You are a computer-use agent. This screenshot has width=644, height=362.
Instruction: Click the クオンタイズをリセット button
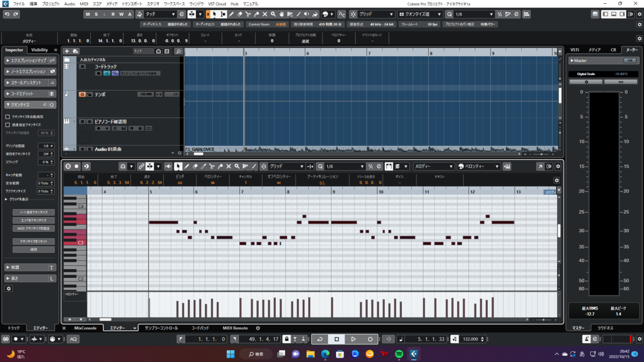pos(34,241)
